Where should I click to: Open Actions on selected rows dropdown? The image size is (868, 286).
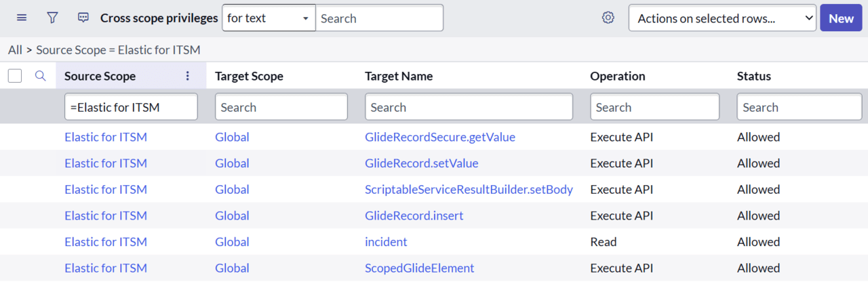pos(722,18)
